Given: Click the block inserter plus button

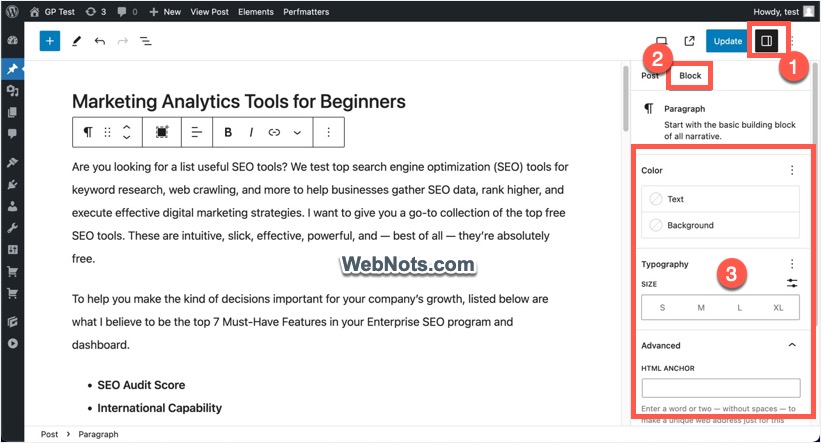Looking at the screenshot, I should (50, 41).
